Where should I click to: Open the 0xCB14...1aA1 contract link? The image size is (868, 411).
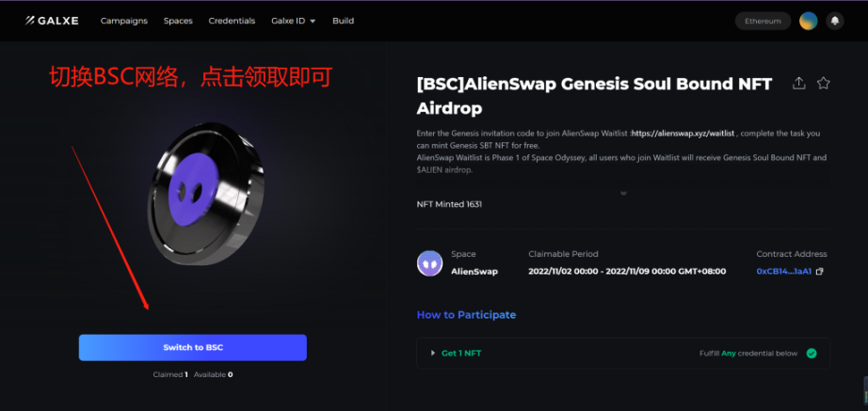784,272
